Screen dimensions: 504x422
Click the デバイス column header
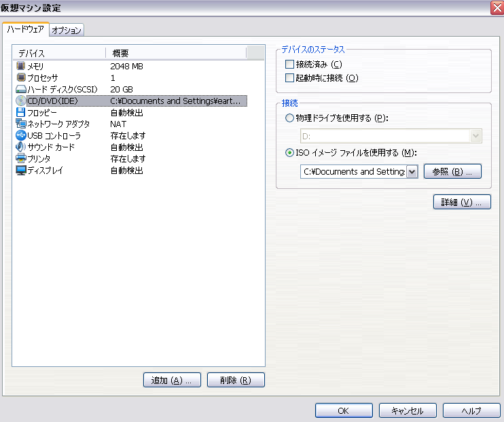[x=59, y=53]
